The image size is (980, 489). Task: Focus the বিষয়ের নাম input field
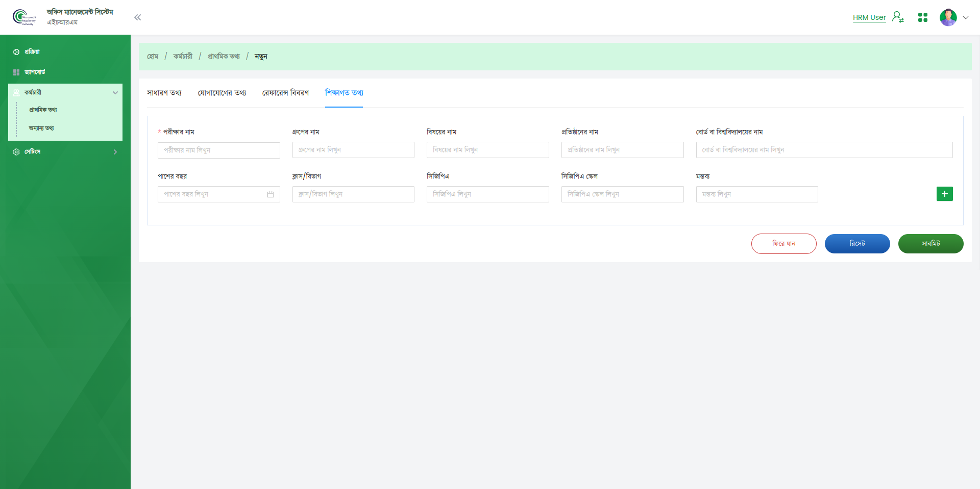click(x=488, y=150)
